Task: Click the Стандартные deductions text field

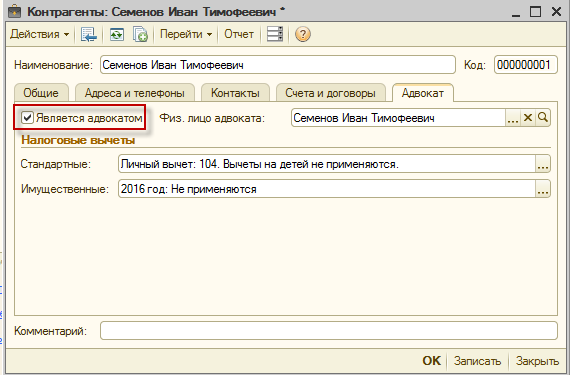Action: pyautogui.click(x=326, y=164)
